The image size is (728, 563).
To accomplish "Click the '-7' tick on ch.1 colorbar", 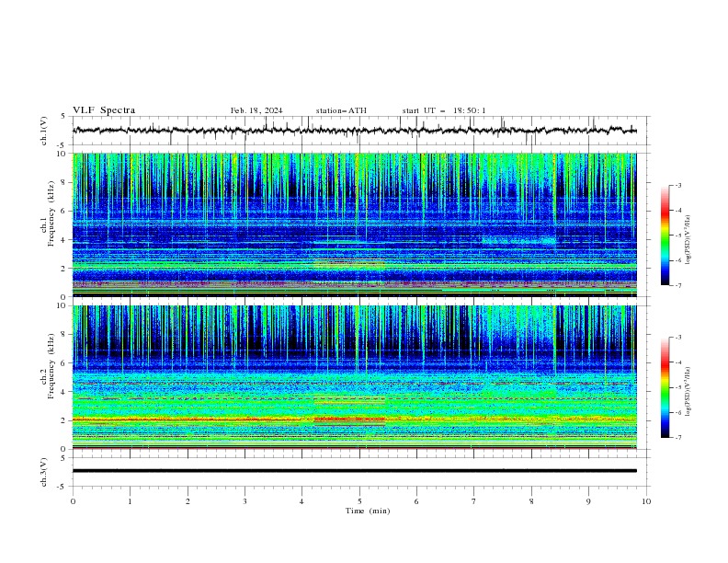I will click(678, 285).
